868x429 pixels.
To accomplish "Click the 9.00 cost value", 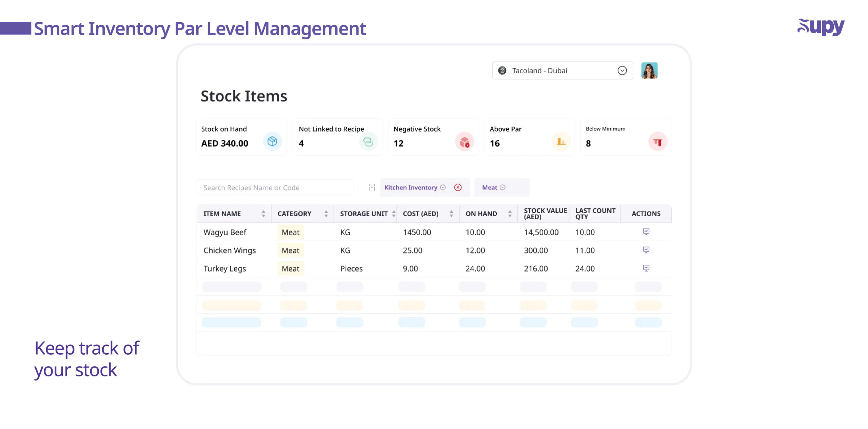I will [410, 268].
